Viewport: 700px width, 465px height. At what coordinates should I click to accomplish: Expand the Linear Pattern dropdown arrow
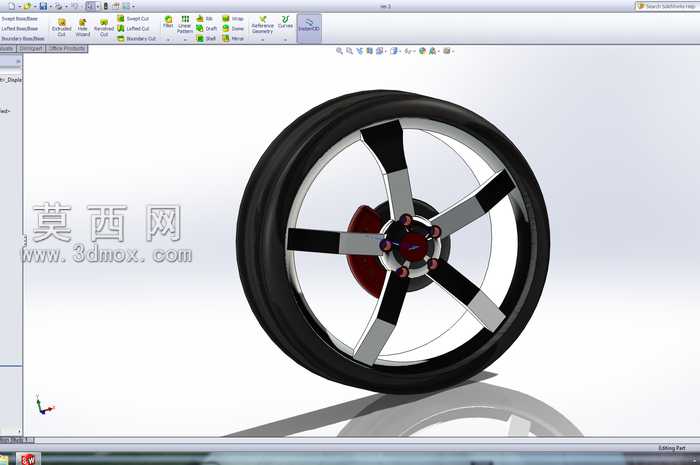click(185, 40)
